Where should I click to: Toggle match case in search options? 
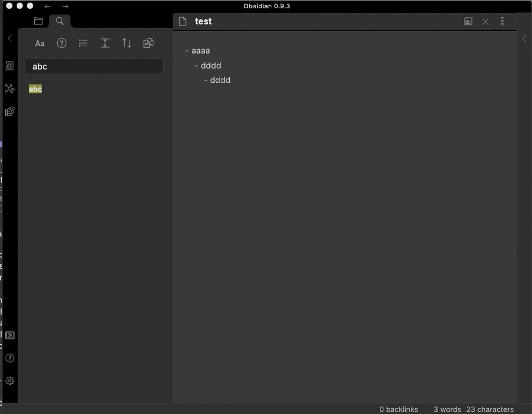(x=39, y=43)
